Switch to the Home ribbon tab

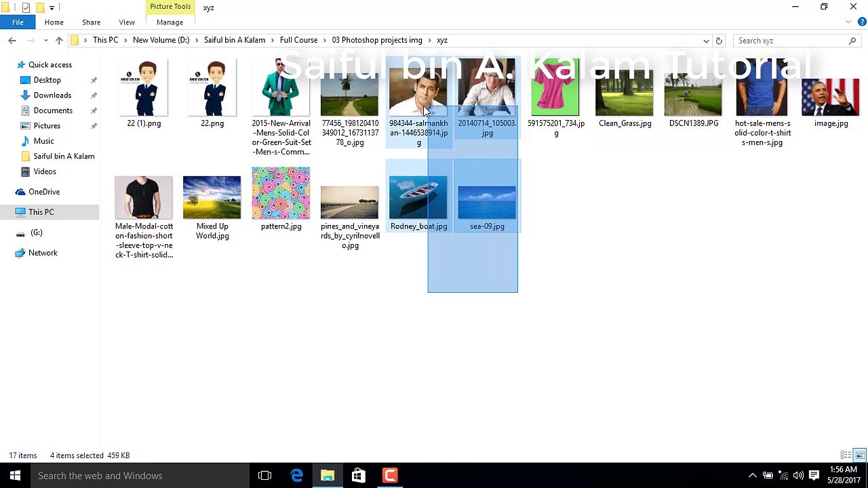(x=54, y=22)
